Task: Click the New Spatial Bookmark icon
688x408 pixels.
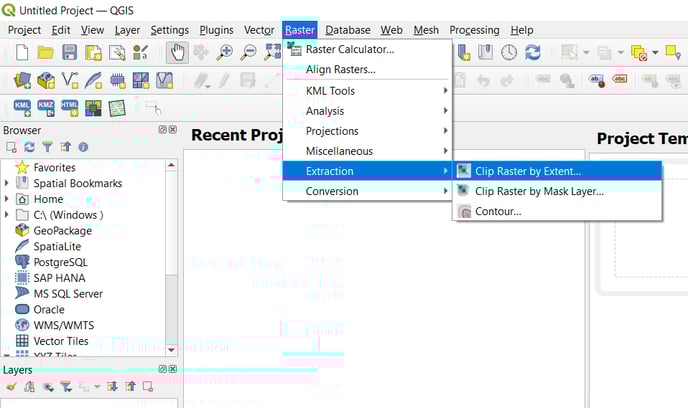Action: point(463,53)
